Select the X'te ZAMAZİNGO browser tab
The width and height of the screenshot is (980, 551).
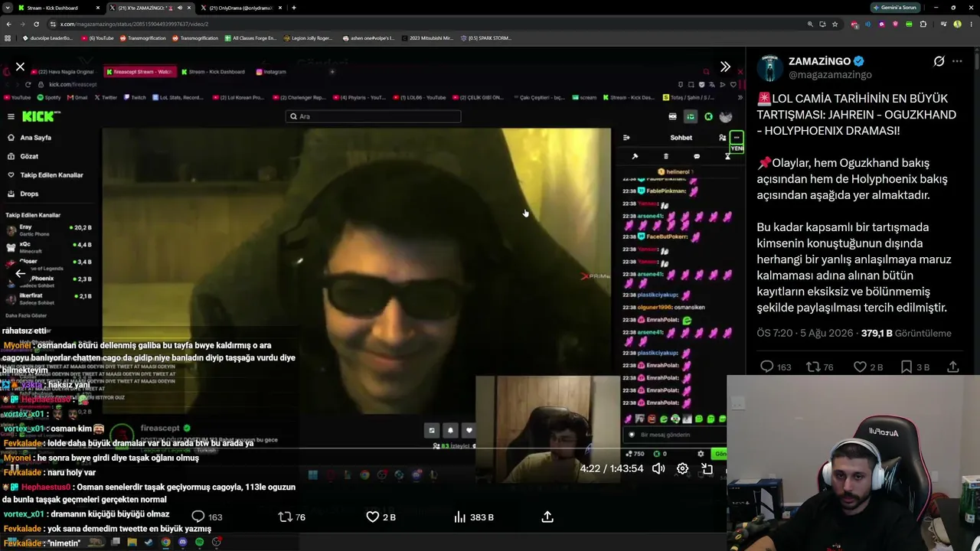coord(149,8)
